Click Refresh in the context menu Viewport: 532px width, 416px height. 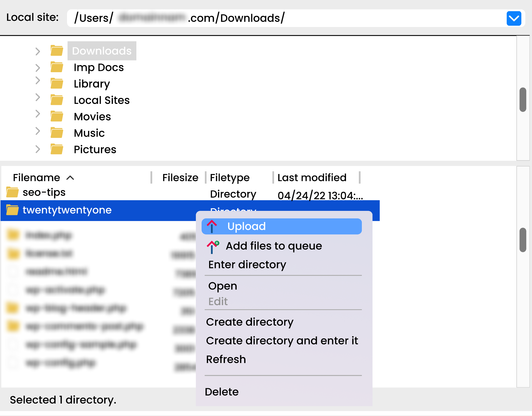tap(226, 359)
